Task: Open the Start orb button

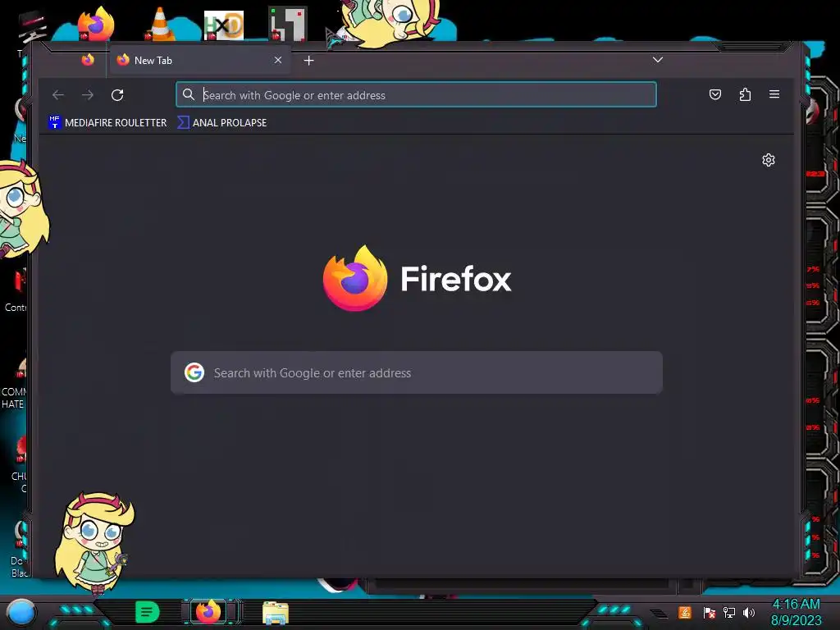Action: 21,612
